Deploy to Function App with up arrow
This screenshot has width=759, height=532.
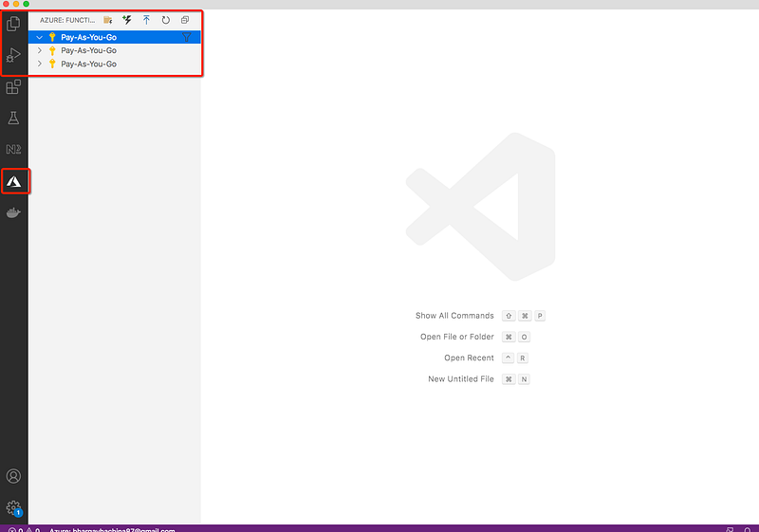pos(146,20)
